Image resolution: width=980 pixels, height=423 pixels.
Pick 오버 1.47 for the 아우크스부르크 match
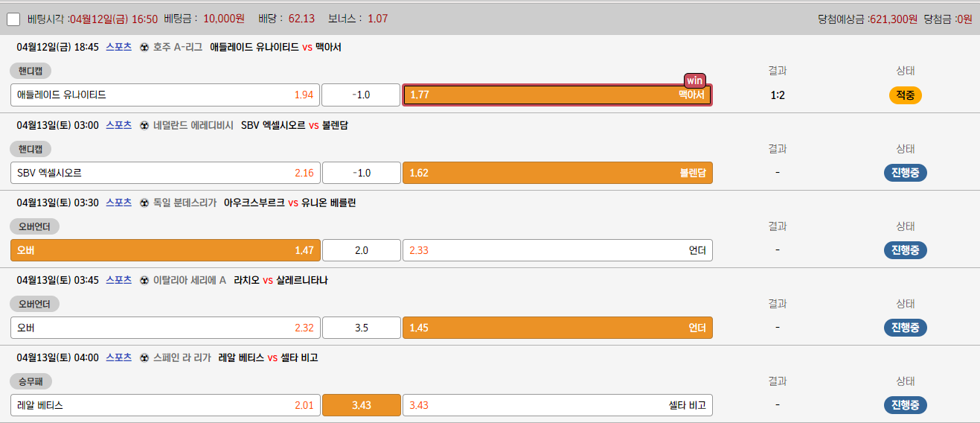(165, 250)
